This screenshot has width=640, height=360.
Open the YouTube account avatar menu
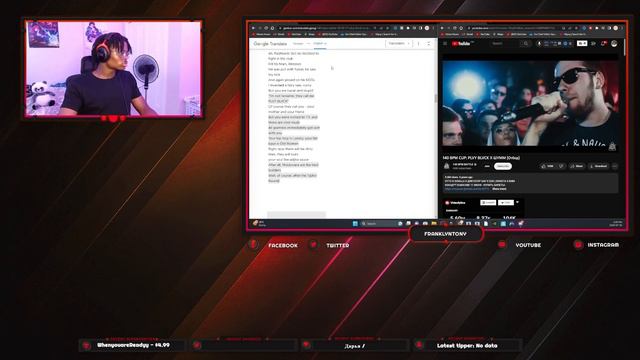point(614,43)
